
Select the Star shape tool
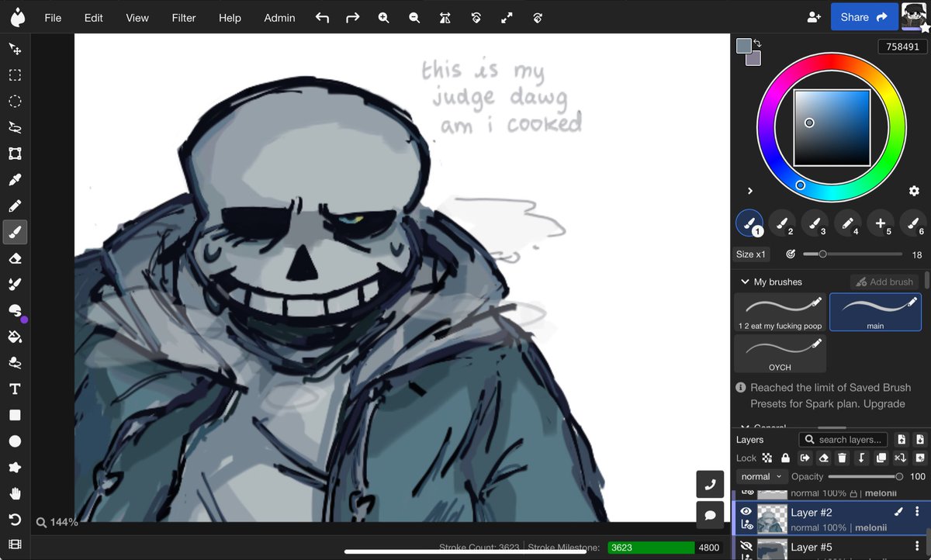(x=15, y=468)
